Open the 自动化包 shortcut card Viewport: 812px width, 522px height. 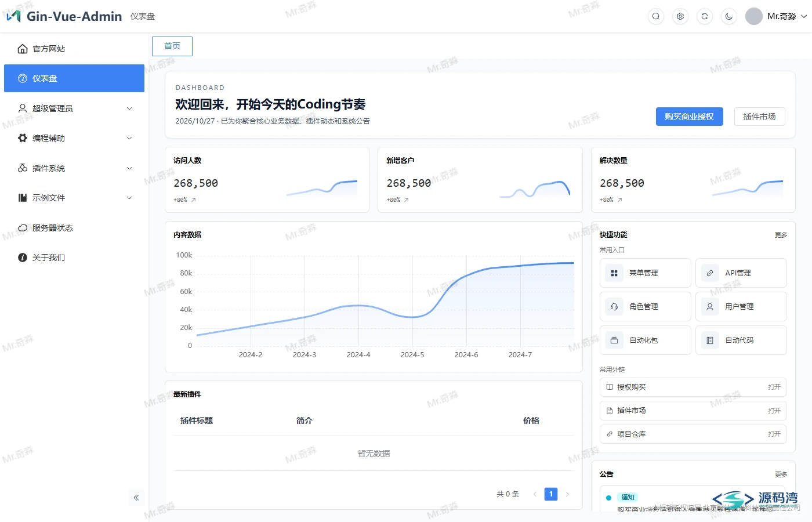pos(646,340)
